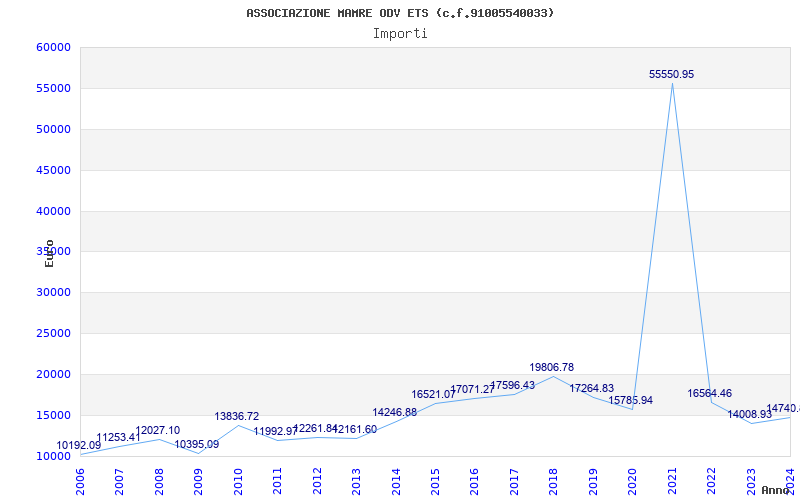Screen dimensions: 800x500
Task: Click the 25000 y-axis tick label
Action: tap(54, 333)
